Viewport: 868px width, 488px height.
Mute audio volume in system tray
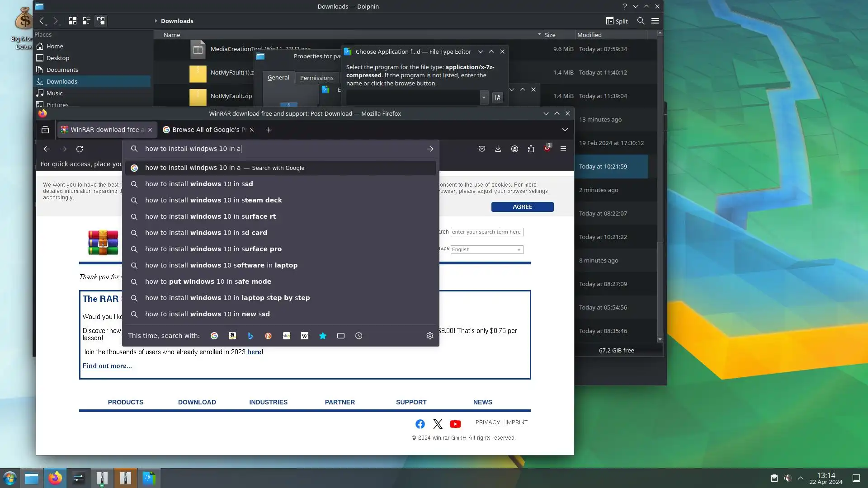pyautogui.click(x=788, y=478)
